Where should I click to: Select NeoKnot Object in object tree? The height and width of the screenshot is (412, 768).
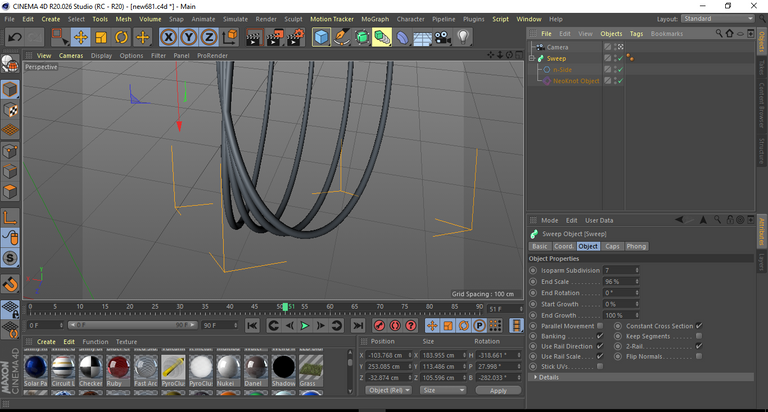click(576, 81)
